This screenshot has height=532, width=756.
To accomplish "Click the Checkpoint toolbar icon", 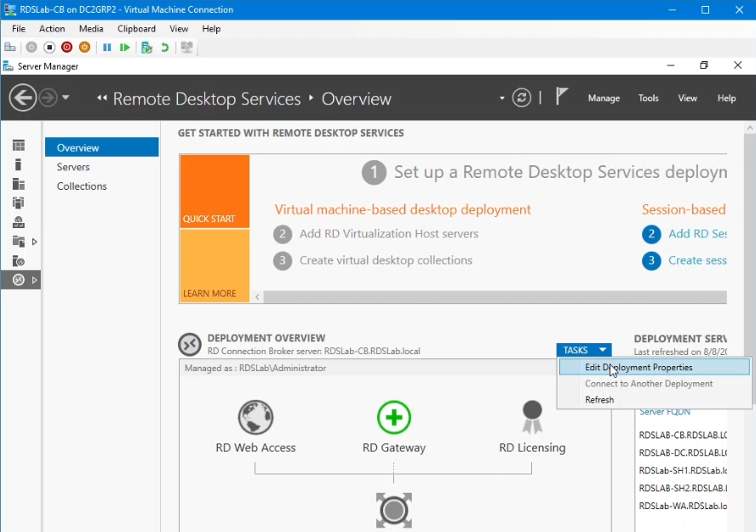I will pyautogui.click(x=146, y=47).
